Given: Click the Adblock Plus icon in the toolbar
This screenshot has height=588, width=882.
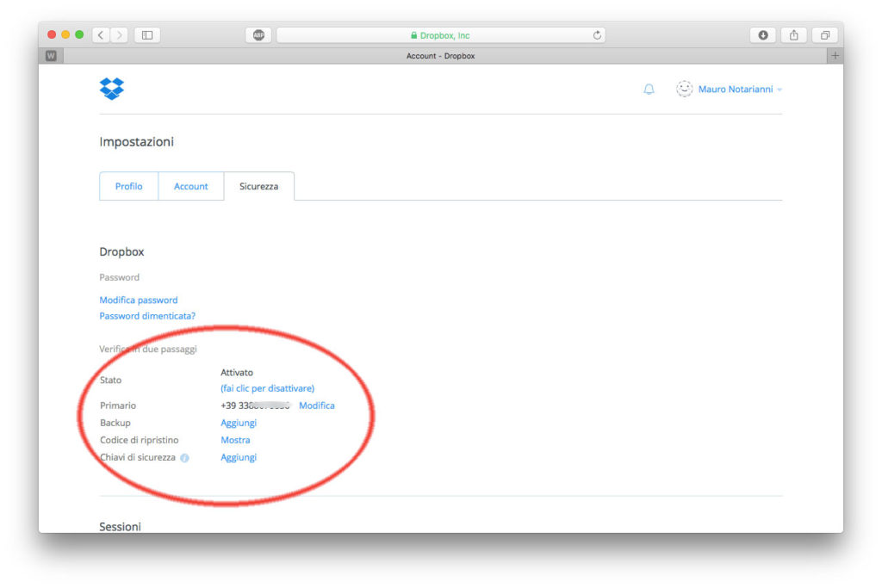Looking at the screenshot, I should pos(258,34).
